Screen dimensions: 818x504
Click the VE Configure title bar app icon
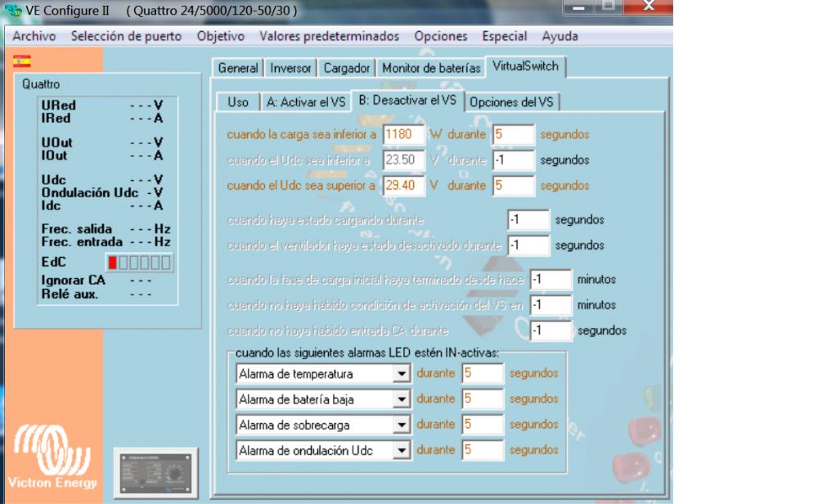tap(13, 11)
